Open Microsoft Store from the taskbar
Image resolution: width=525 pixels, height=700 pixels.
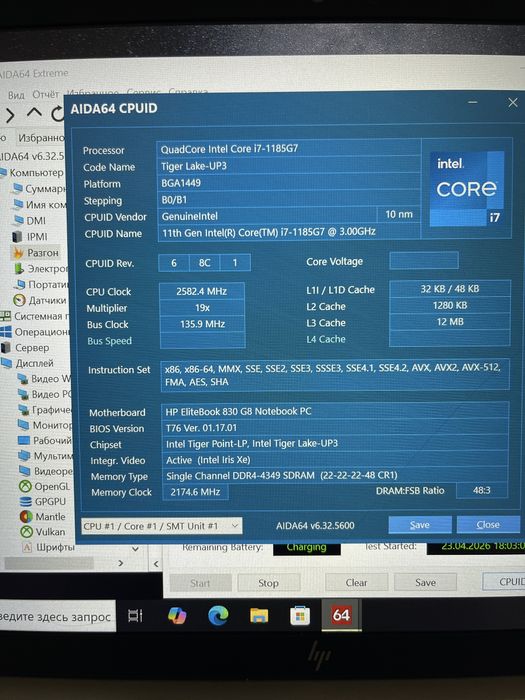[300, 616]
